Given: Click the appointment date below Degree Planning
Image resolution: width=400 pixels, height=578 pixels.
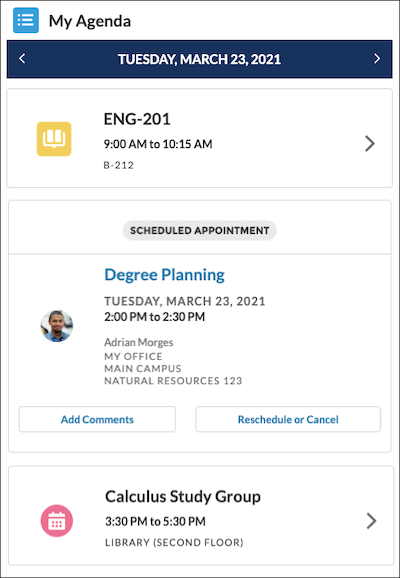Looking at the screenshot, I should [x=185, y=301].
